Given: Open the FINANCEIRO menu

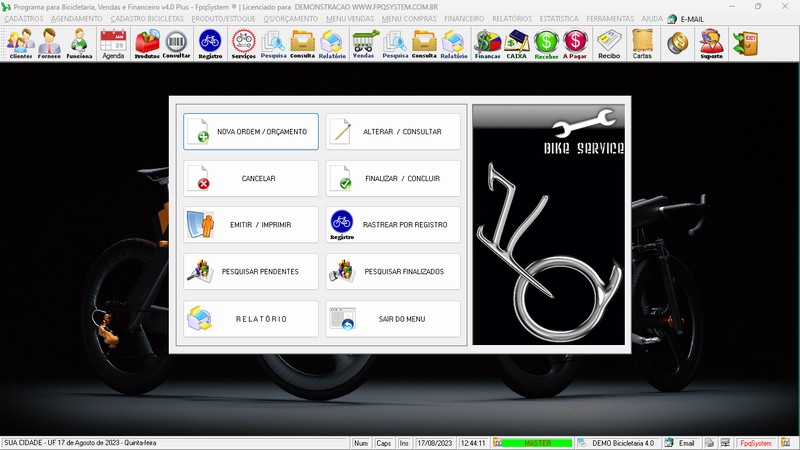Looking at the screenshot, I should pyautogui.click(x=464, y=18).
